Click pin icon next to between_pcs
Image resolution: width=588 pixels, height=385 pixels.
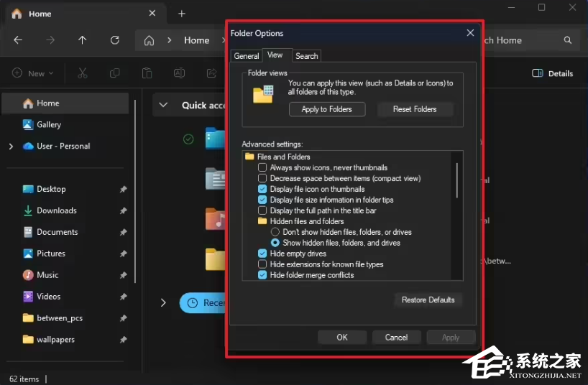[124, 318]
